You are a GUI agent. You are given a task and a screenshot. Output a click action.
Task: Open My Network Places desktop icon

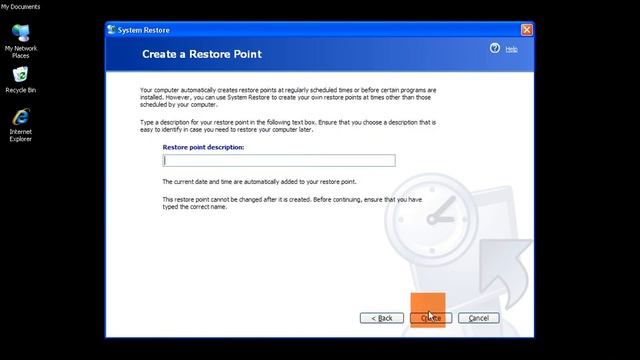(x=20, y=41)
